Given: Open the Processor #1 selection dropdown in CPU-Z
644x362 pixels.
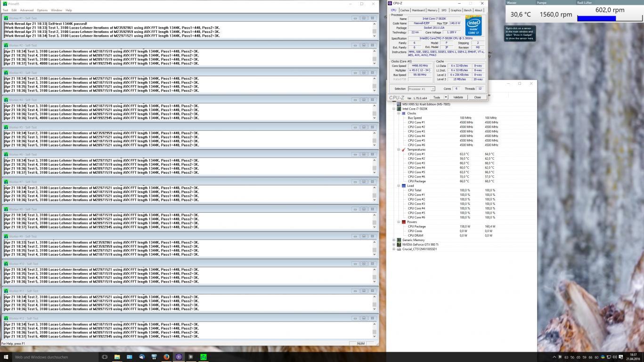Looking at the screenshot, I should 422,89.
